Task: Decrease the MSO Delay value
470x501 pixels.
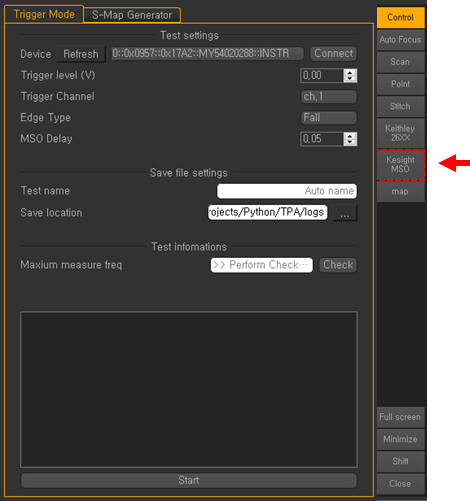Action: (x=350, y=142)
